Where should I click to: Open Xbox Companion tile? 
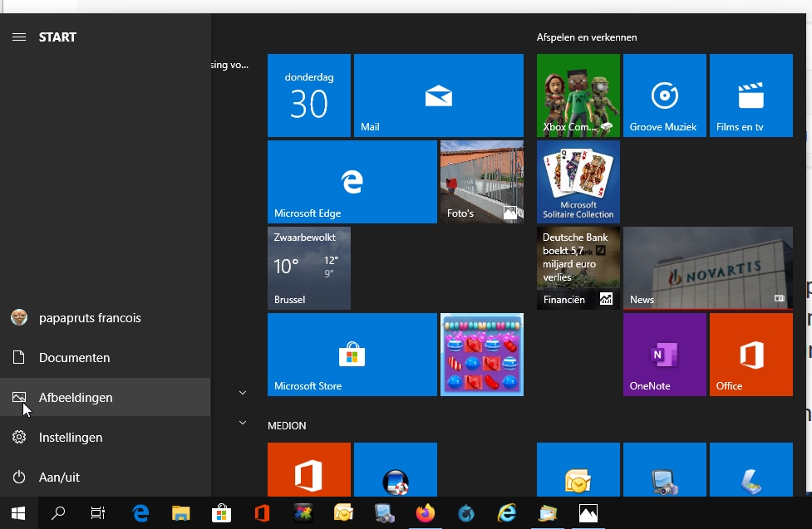(x=578, y=96)
